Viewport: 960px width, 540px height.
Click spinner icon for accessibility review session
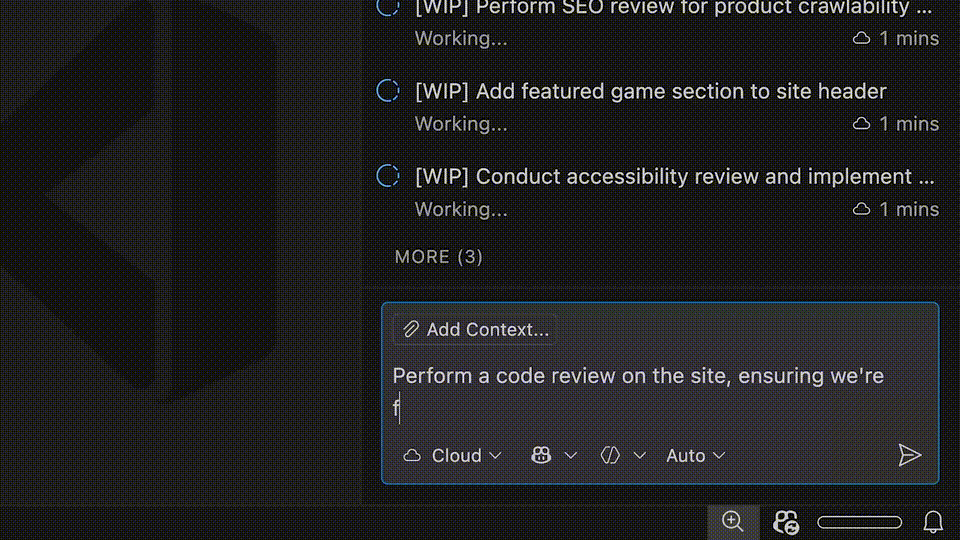(x=388, y=176)
